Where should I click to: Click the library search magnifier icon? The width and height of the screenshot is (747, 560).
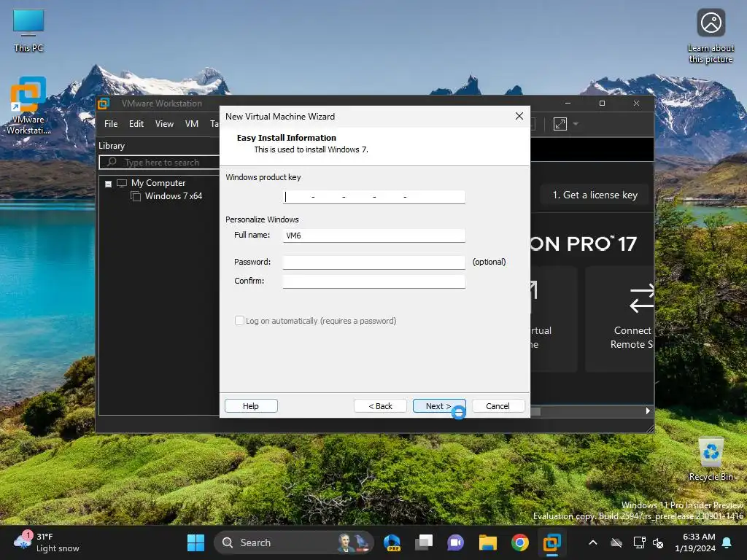[x=112, y=163]
